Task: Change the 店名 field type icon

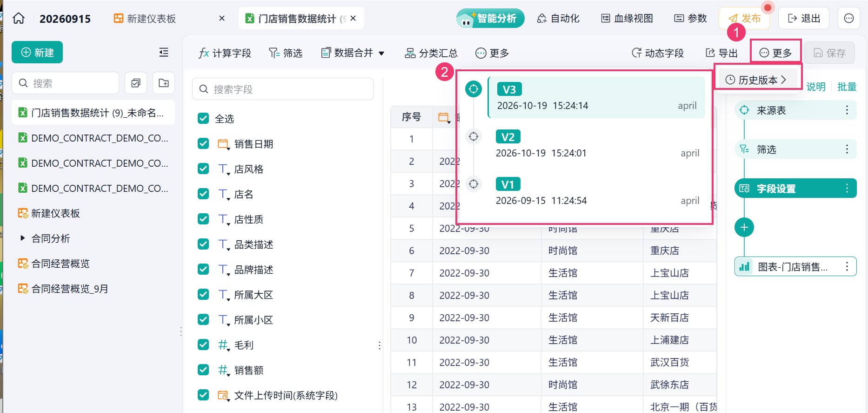Action: click(x=224, y=194)
